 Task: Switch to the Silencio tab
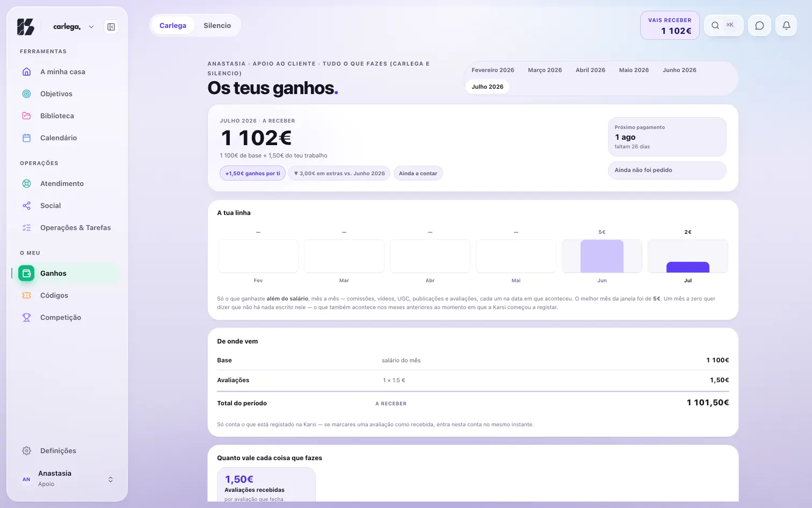pyautogui.click(x=217, y=25)
